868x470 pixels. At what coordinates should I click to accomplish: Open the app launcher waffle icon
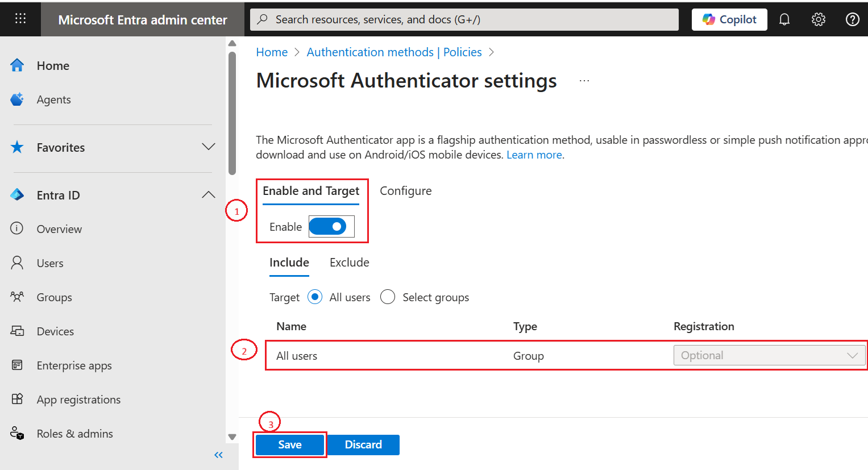20,19
